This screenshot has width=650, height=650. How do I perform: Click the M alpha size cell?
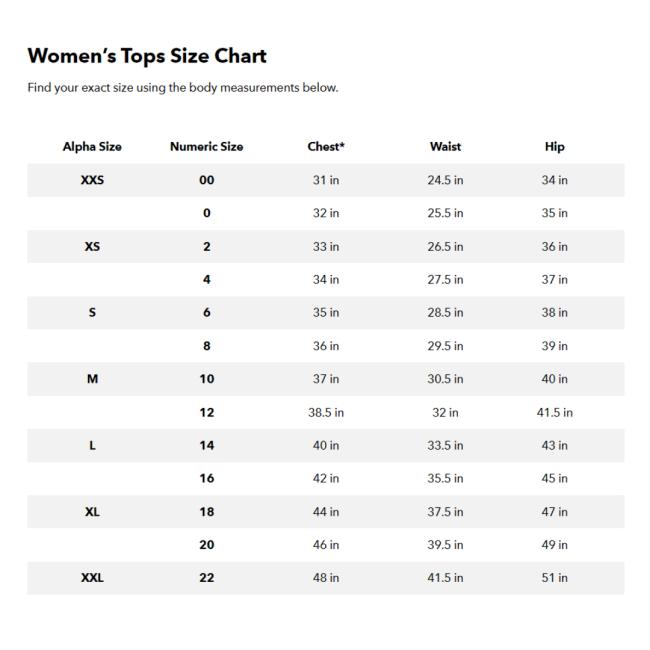click(92, 379)
